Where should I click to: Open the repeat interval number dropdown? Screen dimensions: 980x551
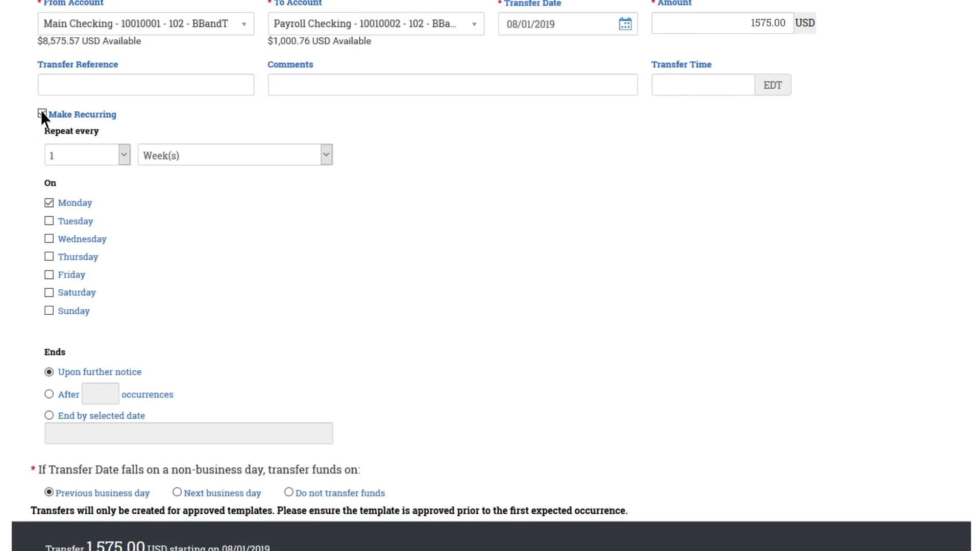87,155
